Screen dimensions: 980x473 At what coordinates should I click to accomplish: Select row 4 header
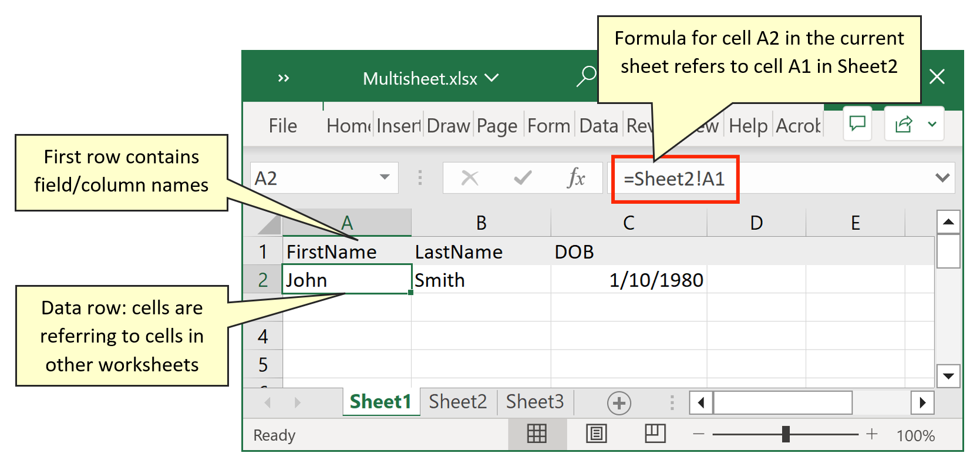[x=263, y=337]
